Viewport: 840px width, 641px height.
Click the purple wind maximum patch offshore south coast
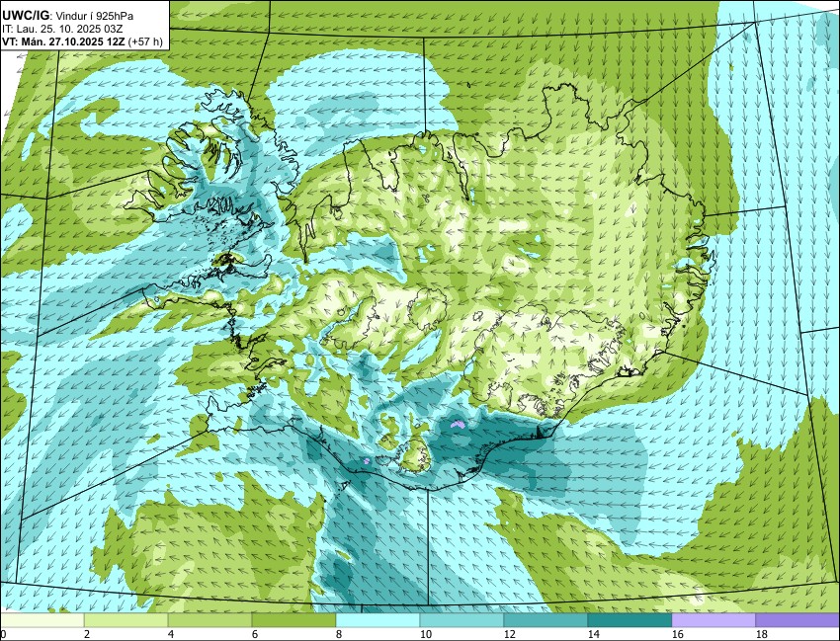pos(458,424)
